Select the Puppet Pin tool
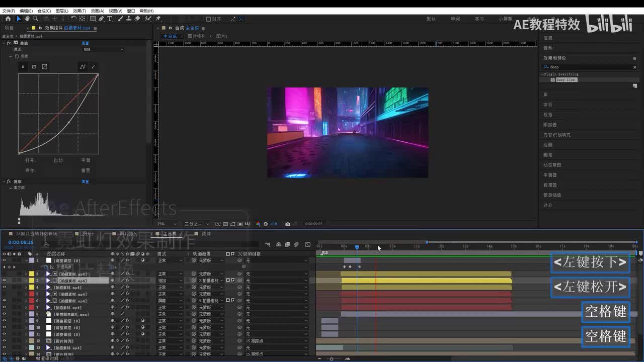 (x=158, y=19)
